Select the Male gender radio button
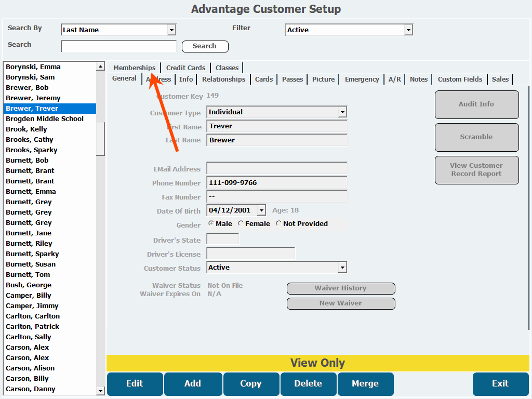 [x=211, y=223]
